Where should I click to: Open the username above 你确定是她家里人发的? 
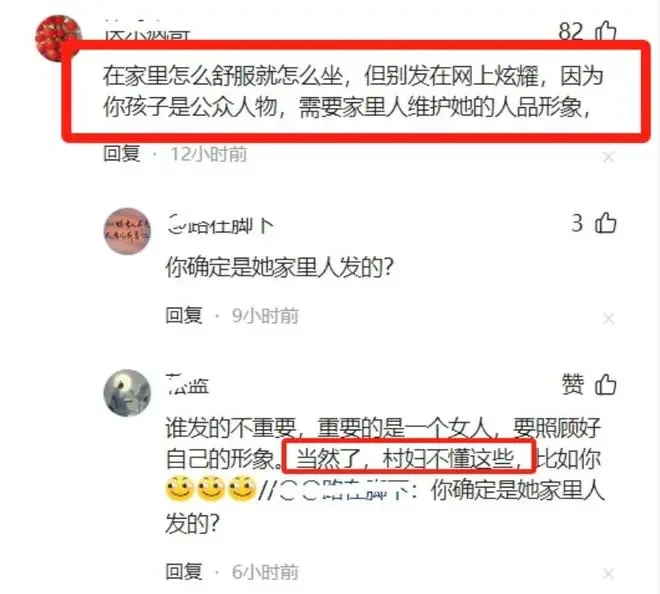tap(220, 226)
